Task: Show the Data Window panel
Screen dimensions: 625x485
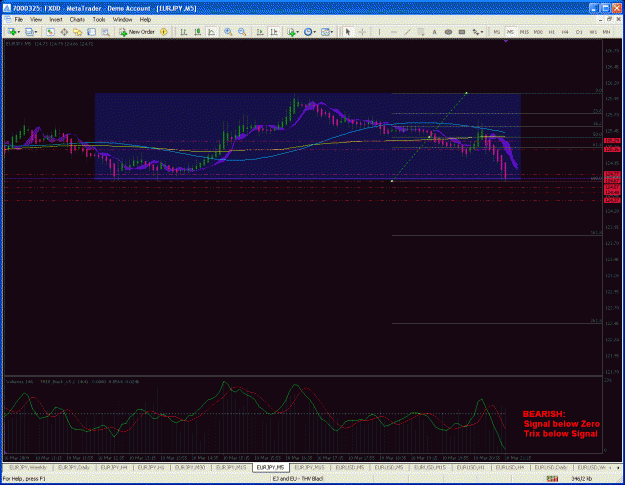Action: (64, 32)
